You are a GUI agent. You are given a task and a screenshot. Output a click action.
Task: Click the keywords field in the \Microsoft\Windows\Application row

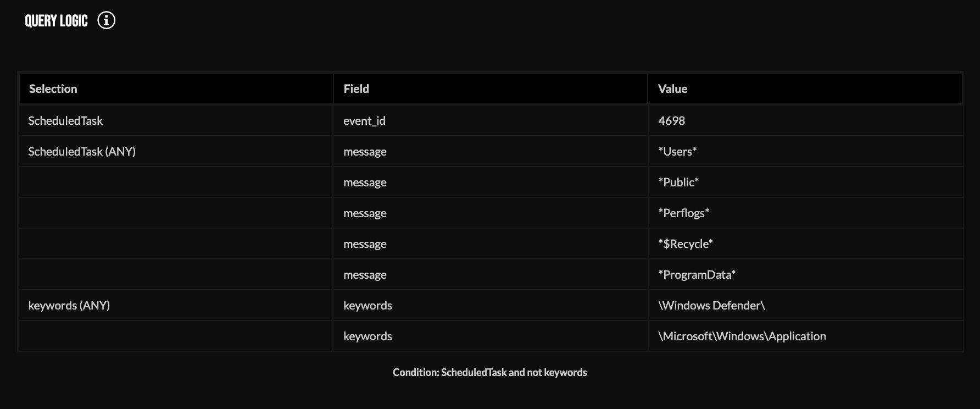point(367,336)
